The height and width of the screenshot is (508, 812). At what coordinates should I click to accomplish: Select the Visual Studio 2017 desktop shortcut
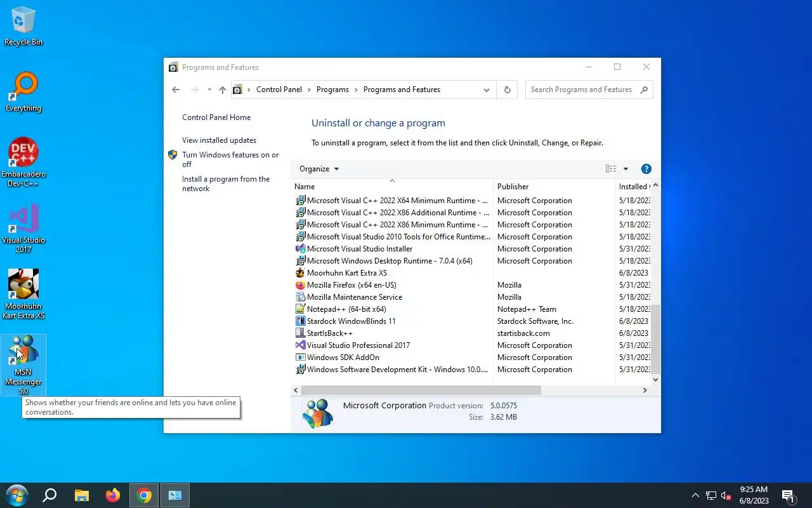(23, 229)
